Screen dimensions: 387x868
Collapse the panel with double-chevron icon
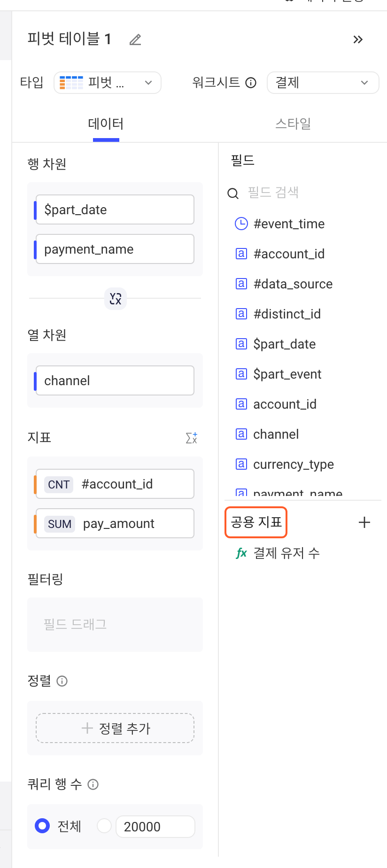(358, 39)
